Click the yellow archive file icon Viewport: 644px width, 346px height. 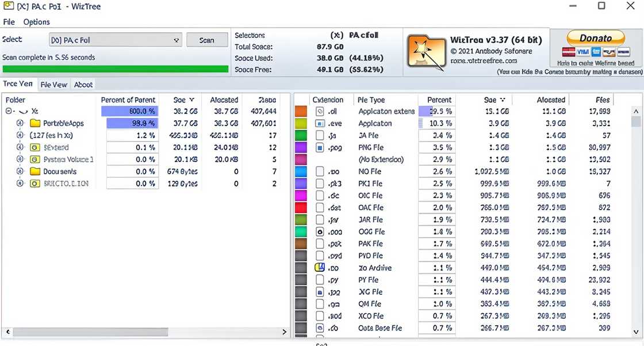tap(320, 268)
